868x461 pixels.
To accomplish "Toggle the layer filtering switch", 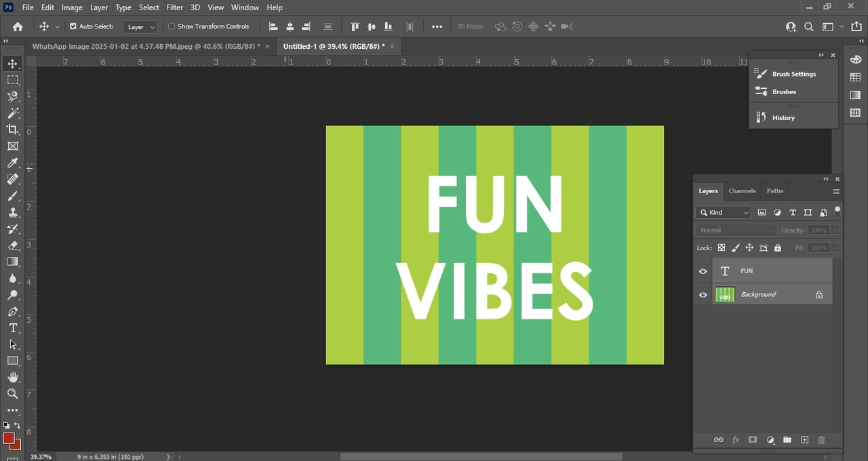I will point(837,210).
